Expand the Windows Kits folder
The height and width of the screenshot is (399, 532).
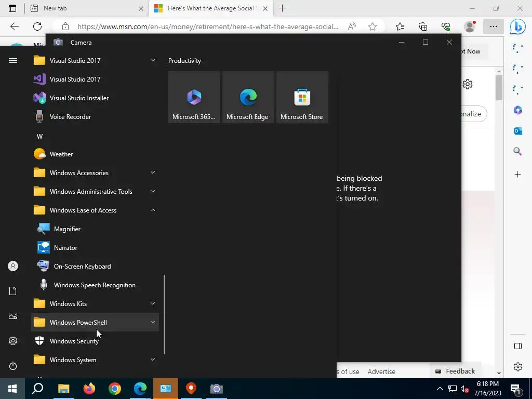(x=95, y=303)
